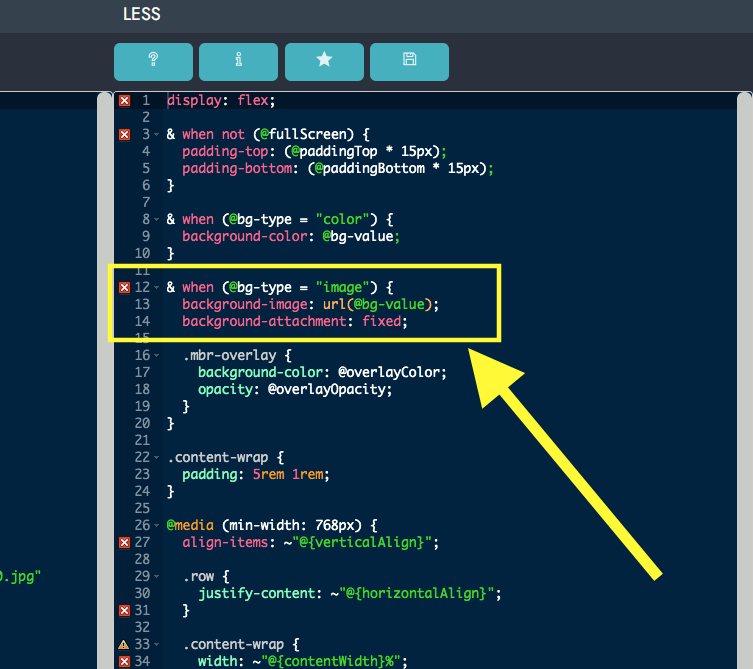Click the right vertical scrollbar of LESS editor
The image size is (753, 669).
pos(744,380)
